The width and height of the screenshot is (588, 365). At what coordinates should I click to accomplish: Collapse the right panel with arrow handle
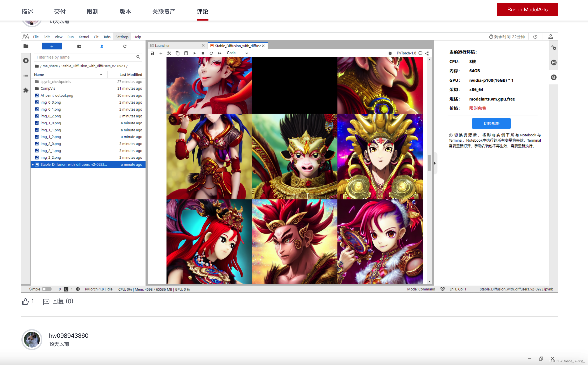[x=435, y=163]
